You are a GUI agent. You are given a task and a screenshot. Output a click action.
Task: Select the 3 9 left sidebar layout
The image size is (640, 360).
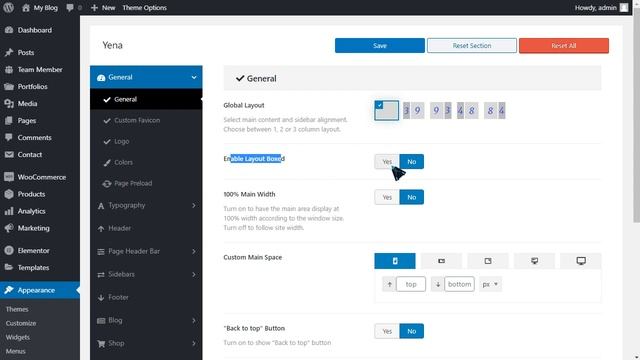(413, 110)
